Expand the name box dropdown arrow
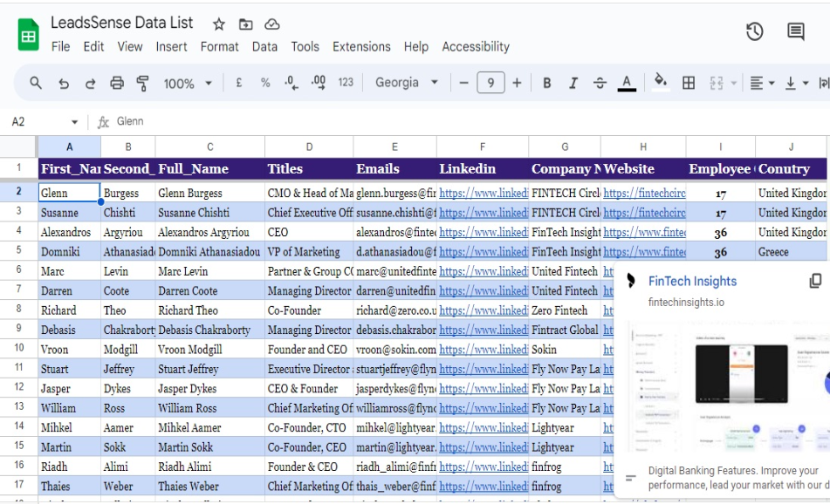This screenshot has height=504, width=830. click(x=74, y=122)
